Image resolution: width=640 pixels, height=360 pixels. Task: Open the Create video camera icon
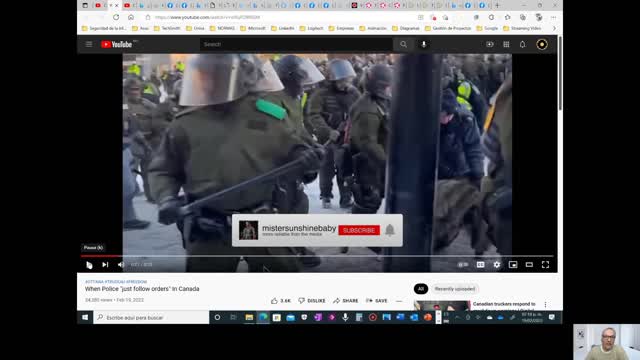490,44
